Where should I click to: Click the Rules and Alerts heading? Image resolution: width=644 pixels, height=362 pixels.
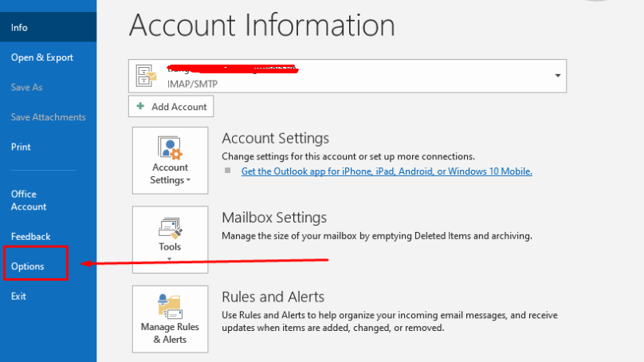click(273, 297)
